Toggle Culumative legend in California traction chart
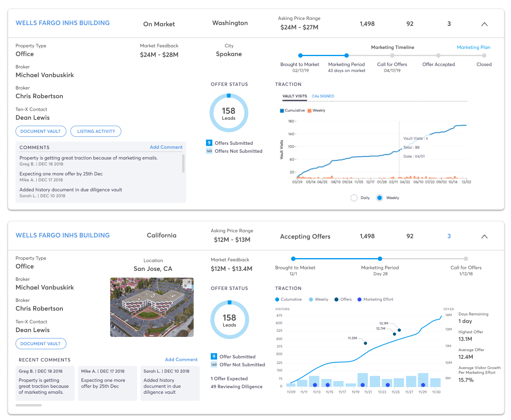This screenshot has width=511, height=420. [277, 299]
